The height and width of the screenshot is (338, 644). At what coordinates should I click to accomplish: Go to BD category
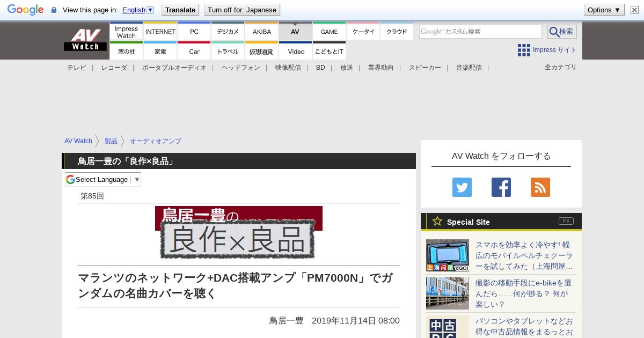pyautogui.click(x=320, y=68)
